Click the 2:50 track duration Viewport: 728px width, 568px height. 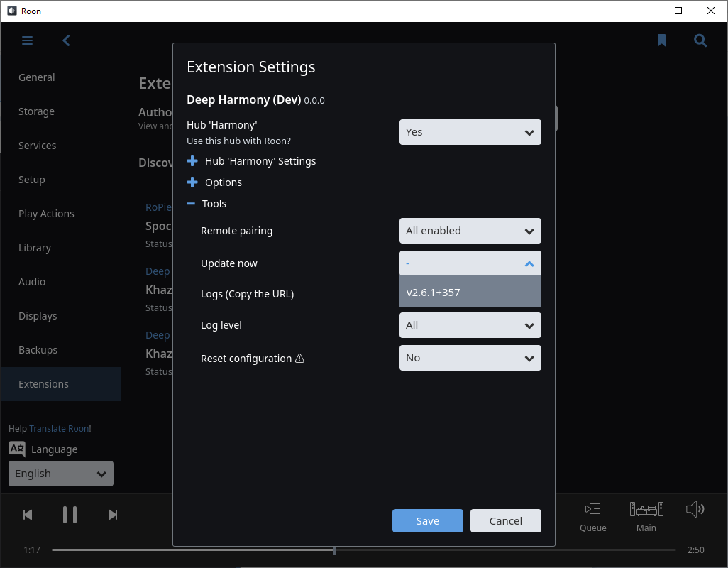click(x=695, y=550)
